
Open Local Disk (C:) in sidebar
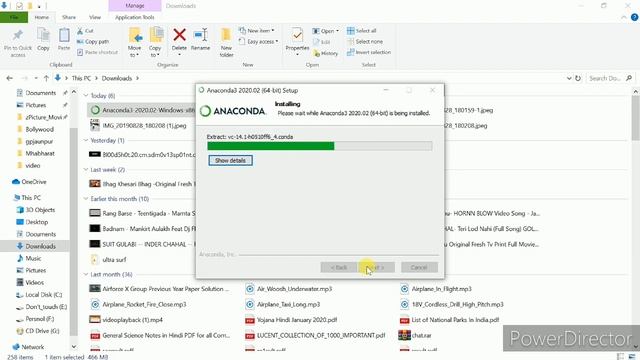39,295
